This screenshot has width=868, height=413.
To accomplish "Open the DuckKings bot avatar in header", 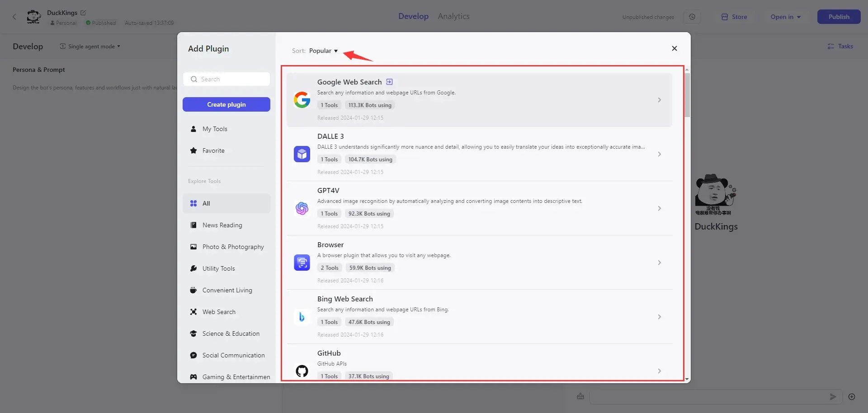I will 34,17.
